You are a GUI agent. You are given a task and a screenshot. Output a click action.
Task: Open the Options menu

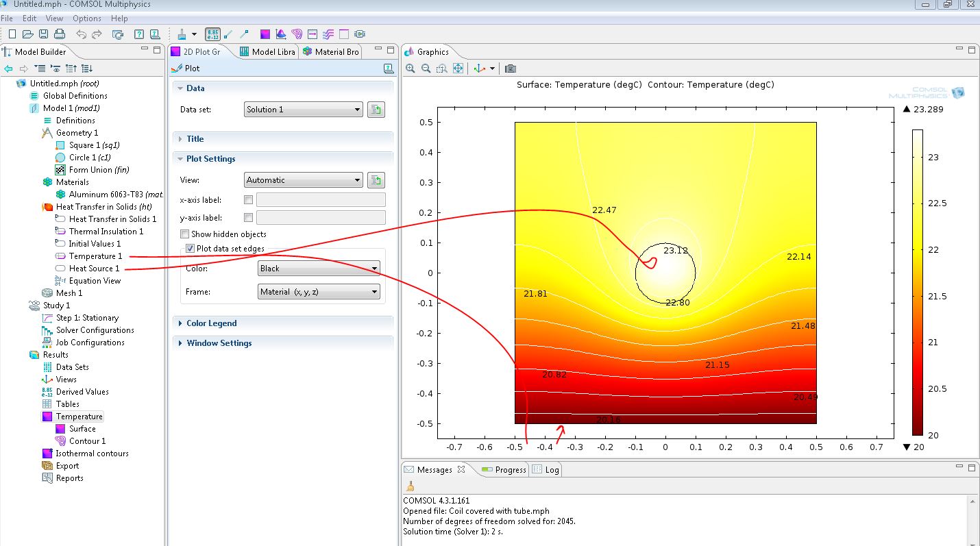[87, 18]
